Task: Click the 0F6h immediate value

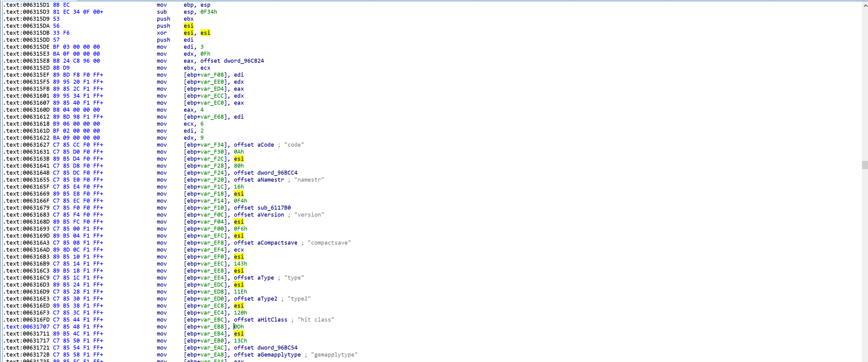Action: click(x=241, y=229)
